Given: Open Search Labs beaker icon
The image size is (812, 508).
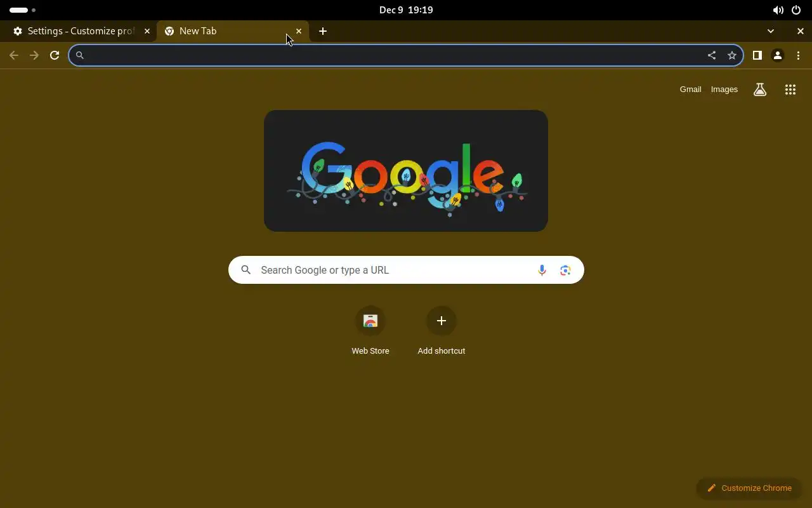Looking at the screenshot, I should (x=760, y=90).
